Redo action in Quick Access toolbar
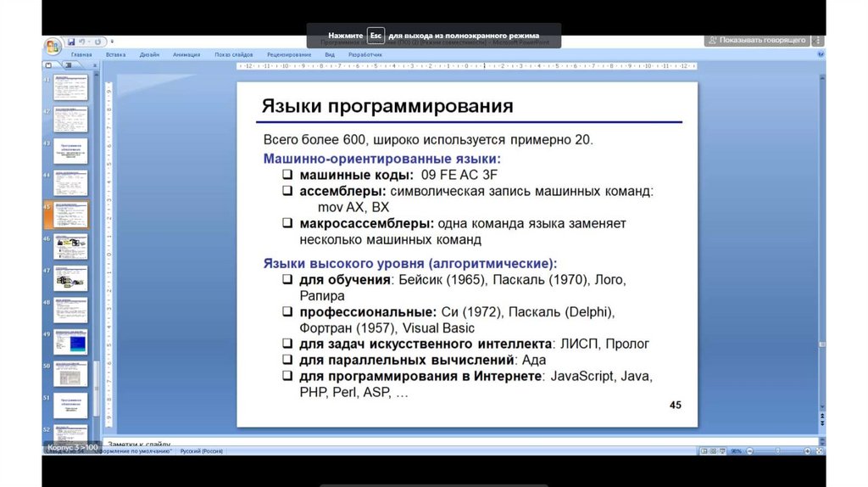Viewport: 868px width, 487px height. pyautogui.click(x=98, y=42)
